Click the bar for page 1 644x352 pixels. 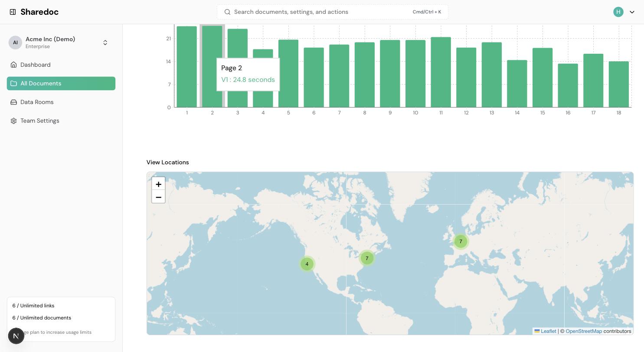187,67
